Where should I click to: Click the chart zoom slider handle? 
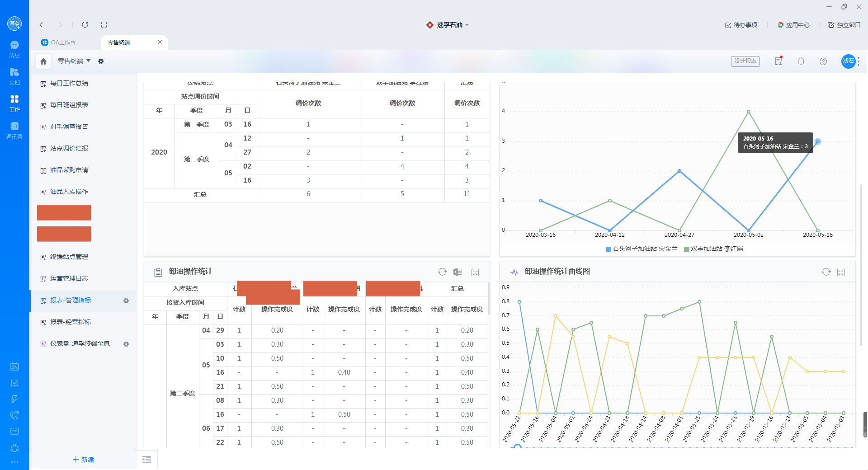518,447
